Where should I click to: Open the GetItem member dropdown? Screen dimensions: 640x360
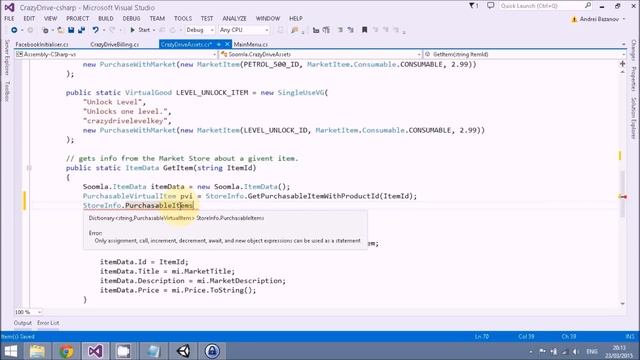pos(524,54)
